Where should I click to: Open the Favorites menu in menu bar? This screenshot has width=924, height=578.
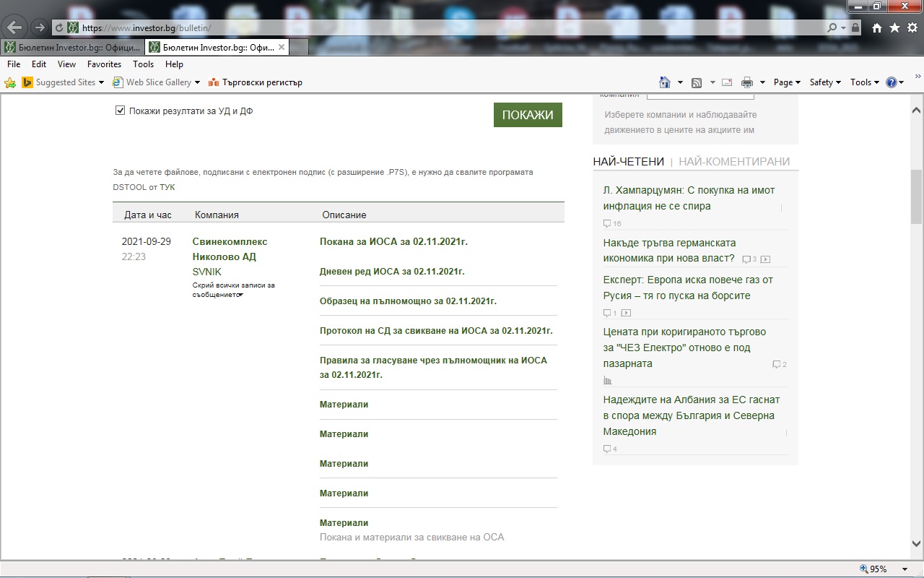click(x=104, y=64)
